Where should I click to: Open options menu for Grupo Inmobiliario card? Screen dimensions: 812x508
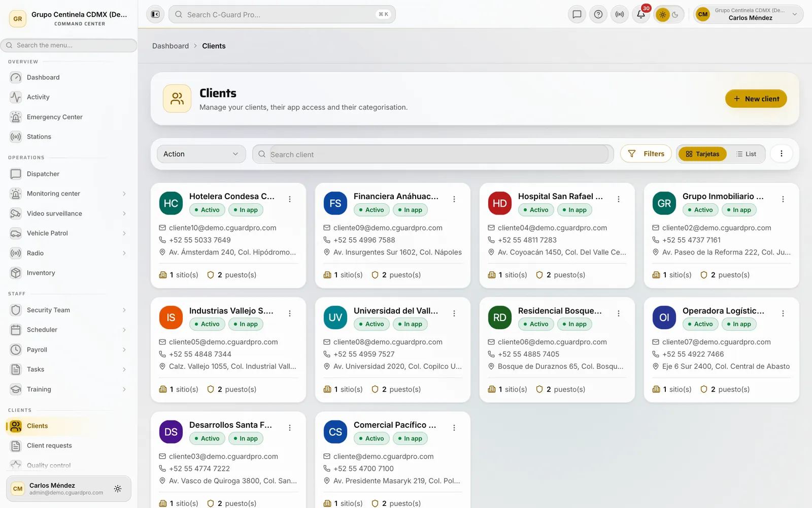(783, 199)
